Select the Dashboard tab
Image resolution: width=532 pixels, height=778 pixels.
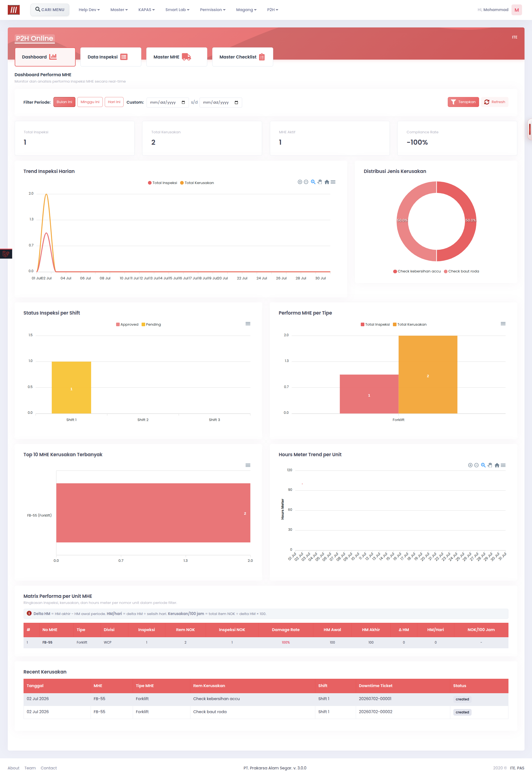pos(45,57)
